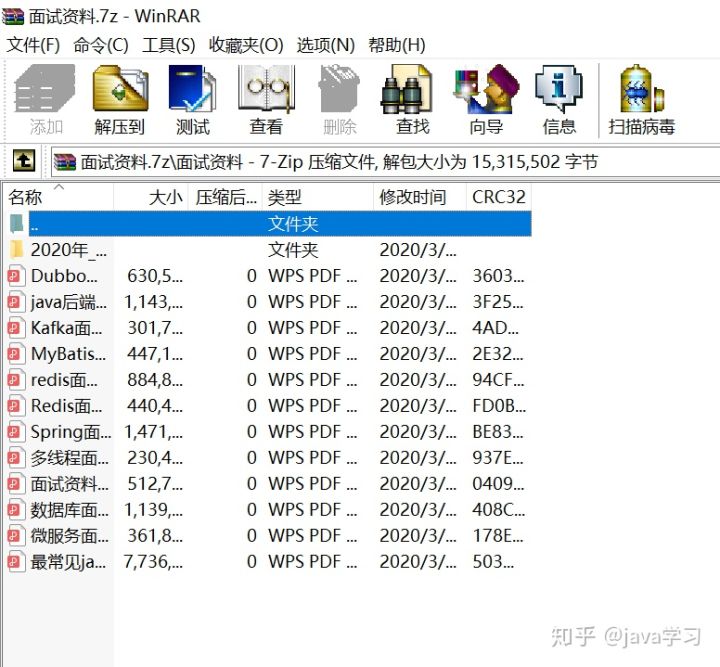Viewport: 720px width, 667px height.
Task: Open the 文件(F) menu
Action: point(33,45)
